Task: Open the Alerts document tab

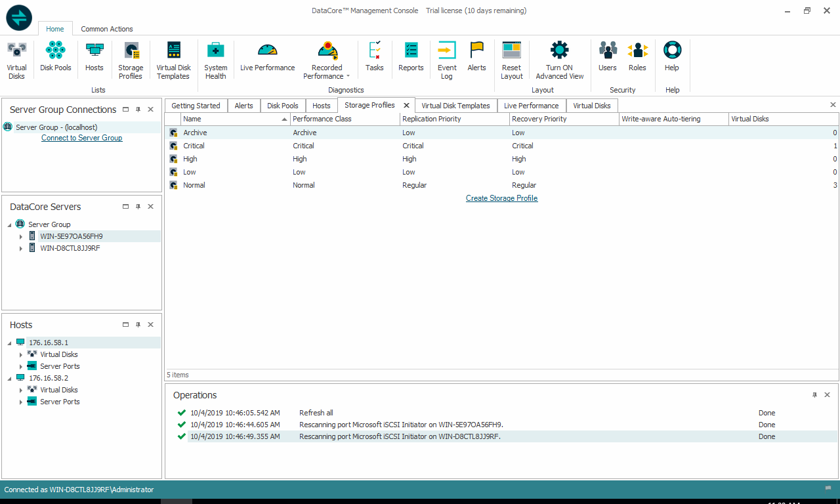Action: 243,106
